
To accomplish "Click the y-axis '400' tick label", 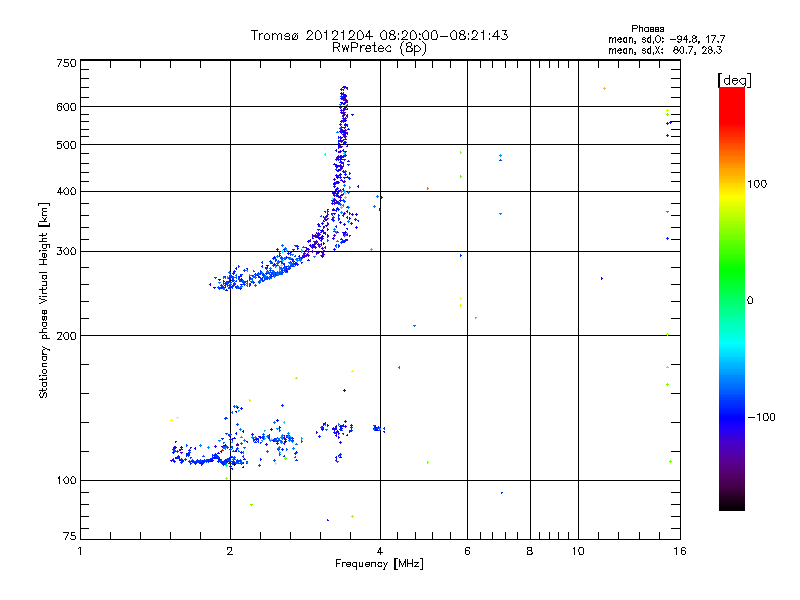I will 66,191.
